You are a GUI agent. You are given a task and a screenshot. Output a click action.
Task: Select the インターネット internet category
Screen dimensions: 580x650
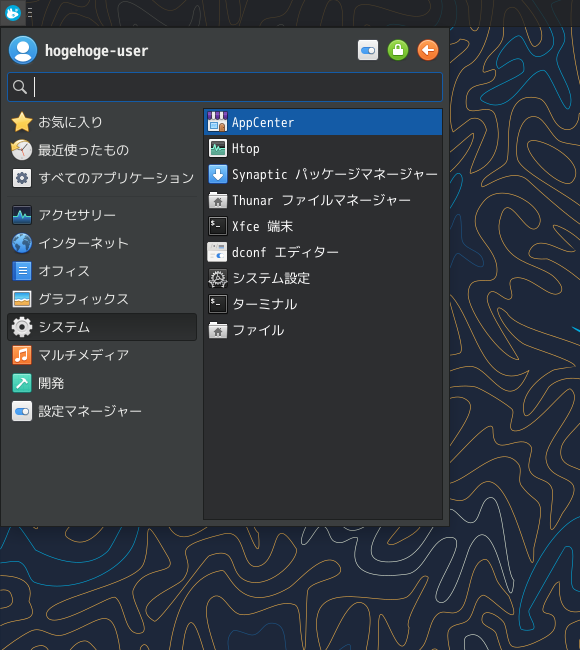click(102, 243)
